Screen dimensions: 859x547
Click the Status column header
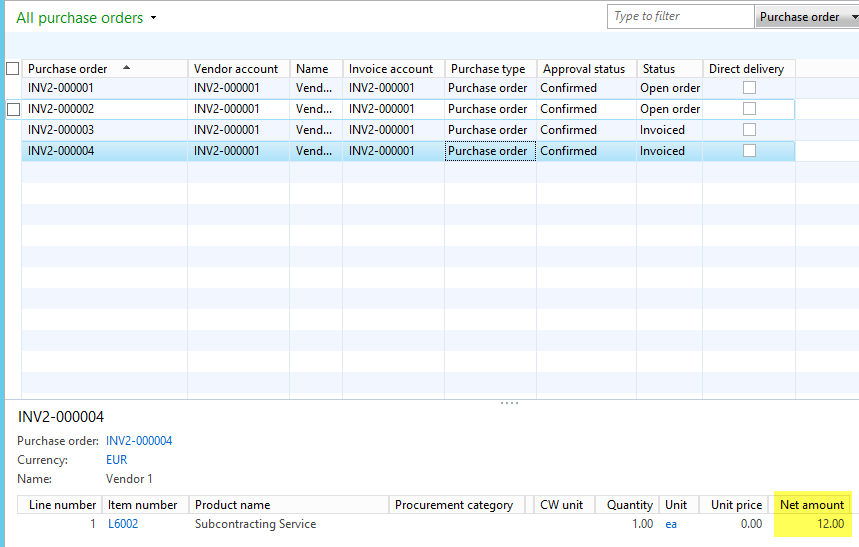[658, 69]
